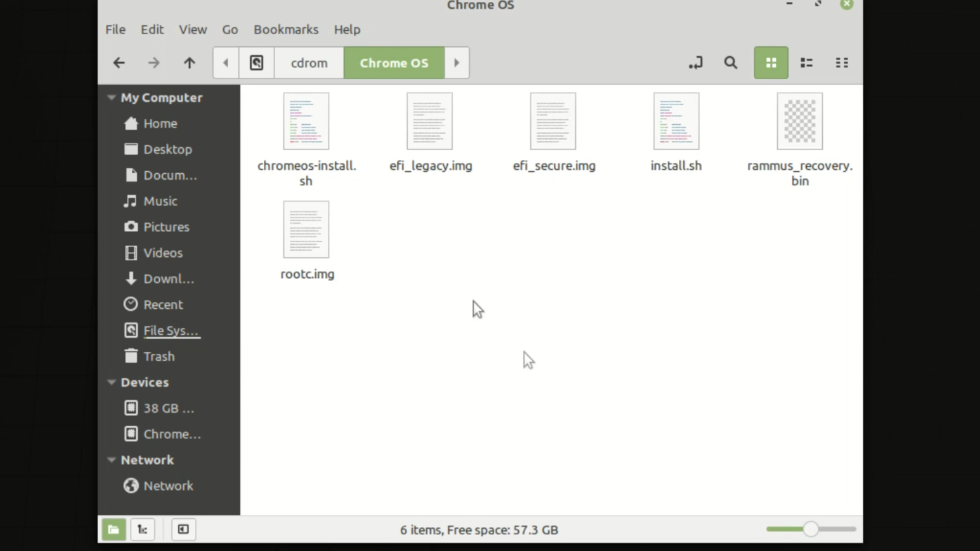Switch to compact view
This screenshot has height=551, width=980.
[x=842, y=62]
